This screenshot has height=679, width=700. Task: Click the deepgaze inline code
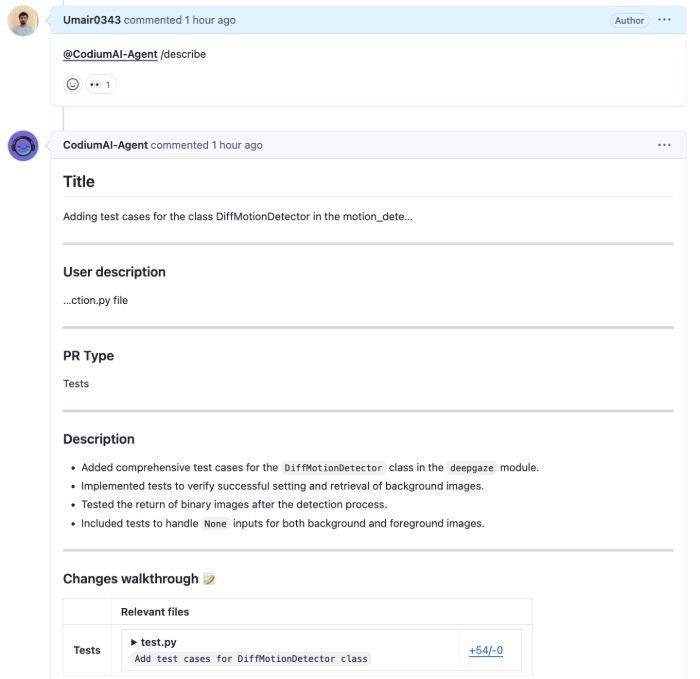(x=472, y=468)
